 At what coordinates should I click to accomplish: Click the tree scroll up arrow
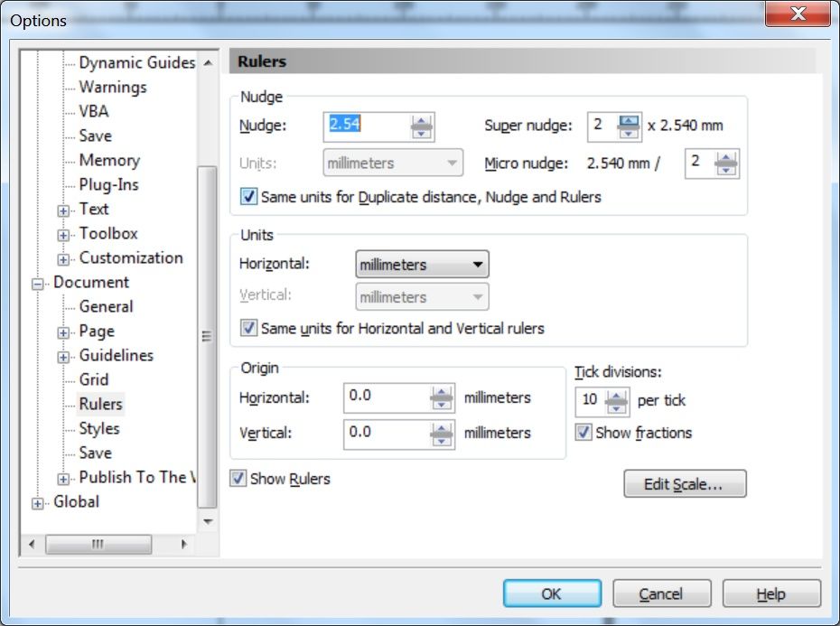coord(208,62)
